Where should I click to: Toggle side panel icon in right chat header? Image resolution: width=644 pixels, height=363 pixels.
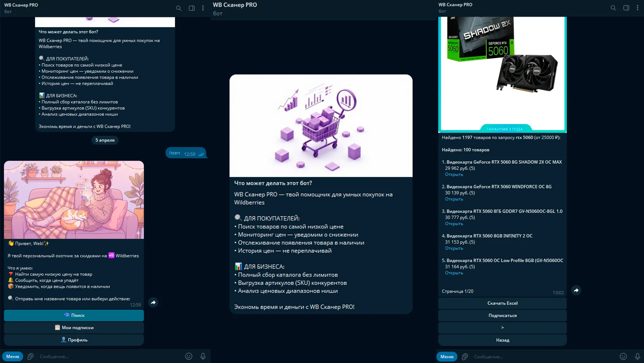pos(626,8)
